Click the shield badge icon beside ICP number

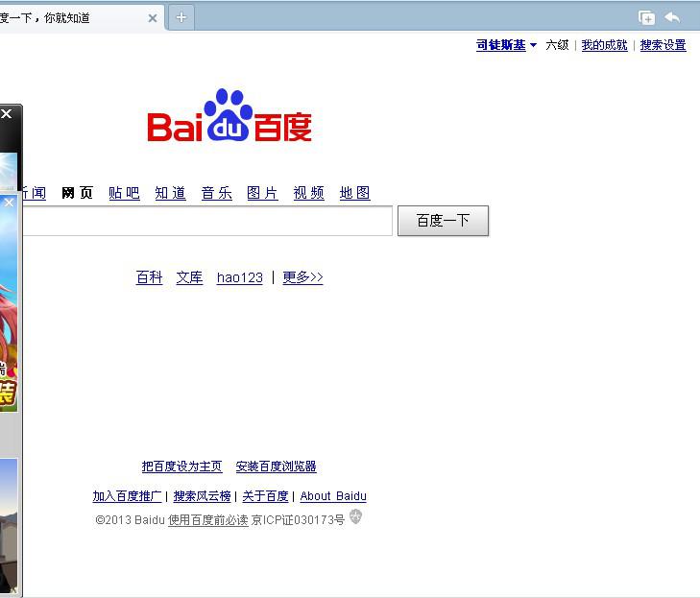coord(356,516)
